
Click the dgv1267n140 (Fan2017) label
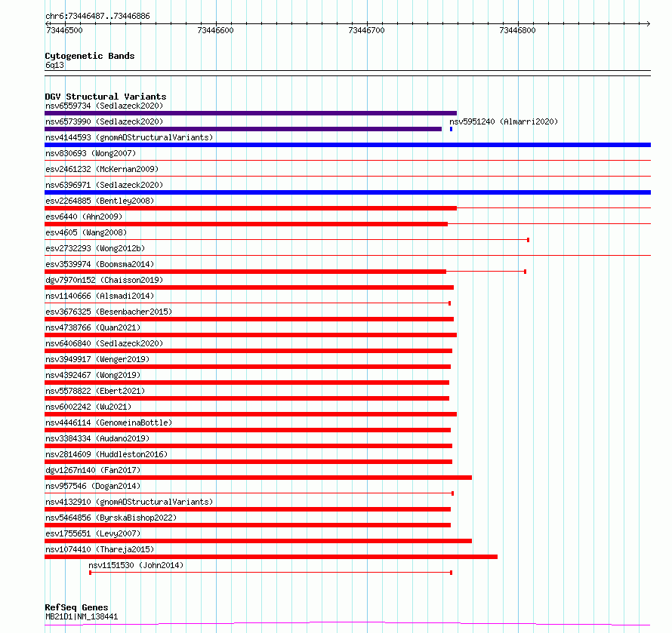click(93, 470)
